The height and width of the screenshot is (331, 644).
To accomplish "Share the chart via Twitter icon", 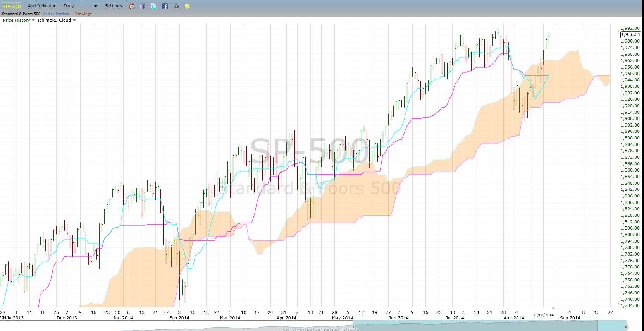I will click(154, 6).
